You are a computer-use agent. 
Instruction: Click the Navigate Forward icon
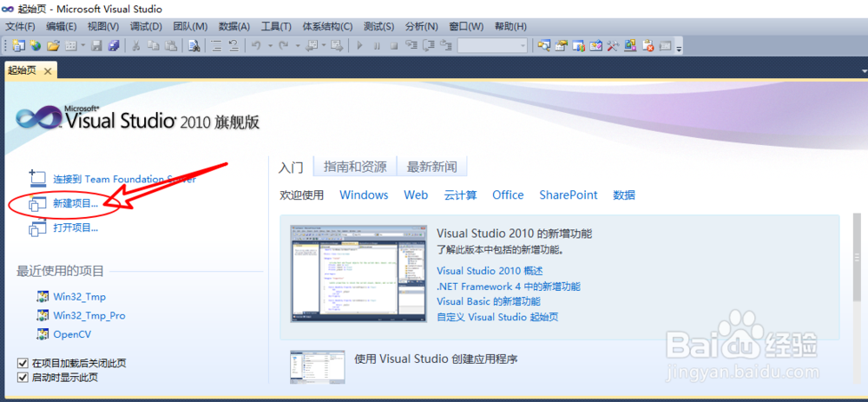[337, 46]
